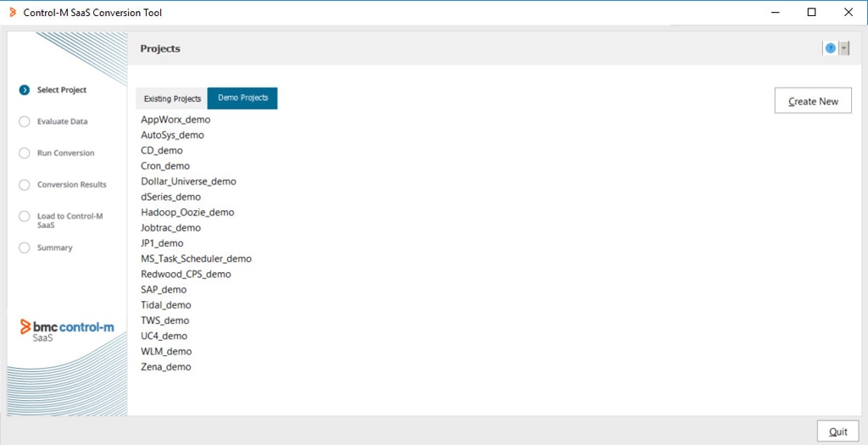Choose the Zena_demo project
The image size is (868, 445).
pos(166,366)
